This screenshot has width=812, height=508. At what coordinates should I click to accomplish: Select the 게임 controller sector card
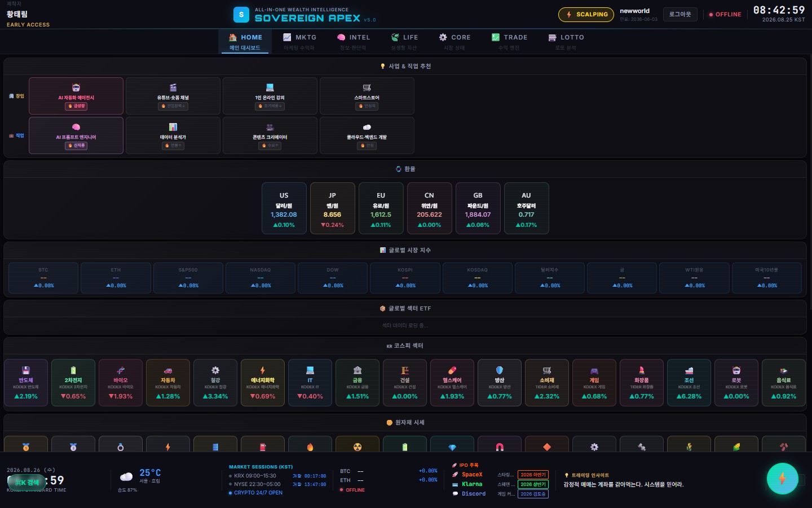click(x=594, y=383)
